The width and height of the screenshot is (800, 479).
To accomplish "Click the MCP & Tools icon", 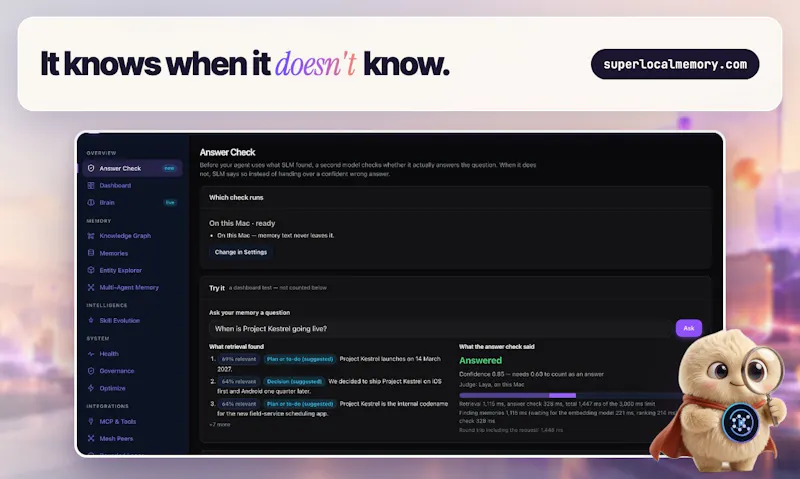I will (91, 421).
